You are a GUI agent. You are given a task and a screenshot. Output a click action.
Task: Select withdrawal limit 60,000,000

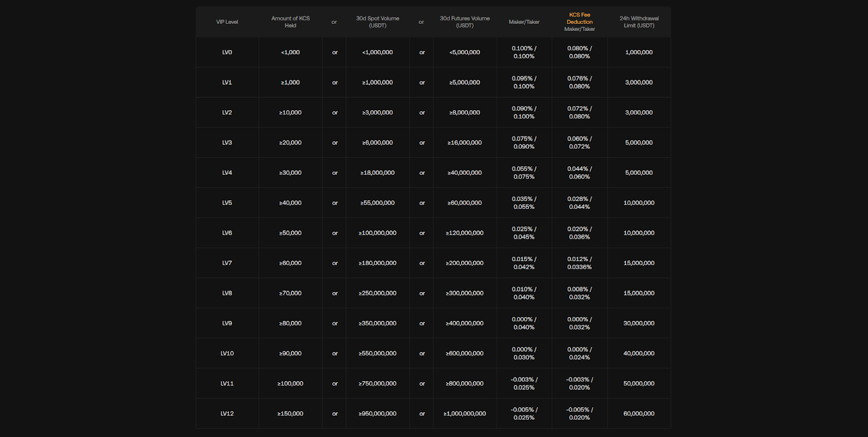(x=639, y=414)
